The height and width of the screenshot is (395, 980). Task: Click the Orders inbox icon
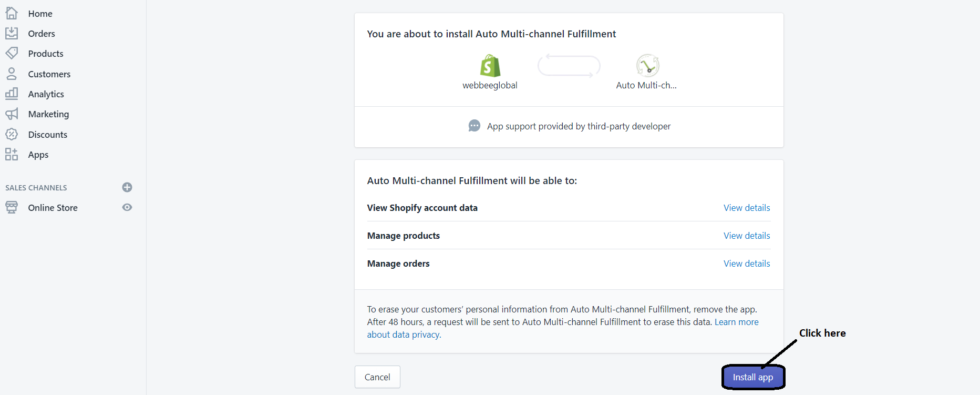[x=12, y=33]
